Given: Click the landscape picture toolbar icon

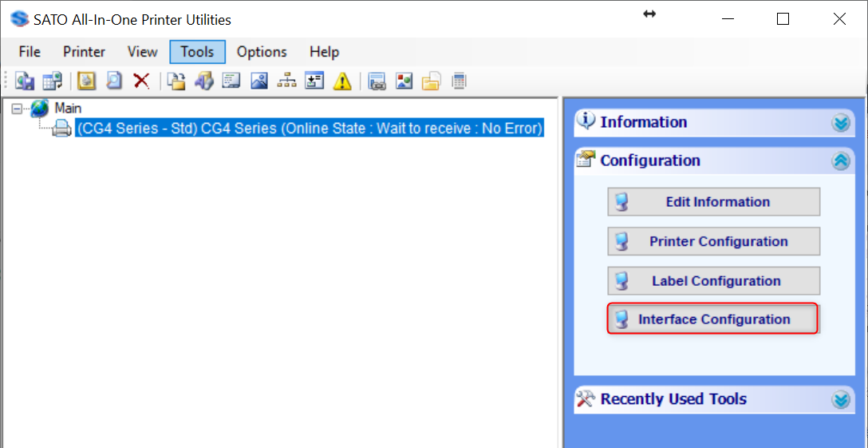Looking at the screenshot, I should (258, 81).
